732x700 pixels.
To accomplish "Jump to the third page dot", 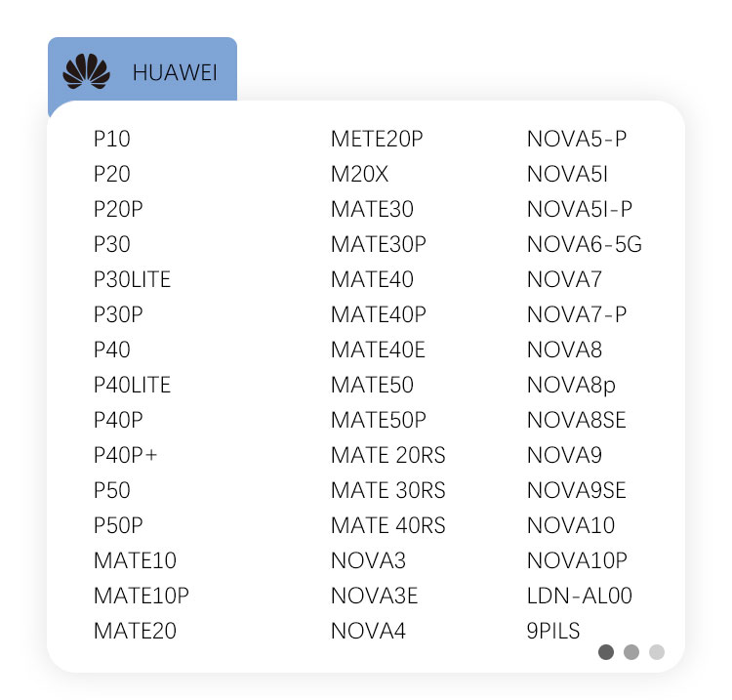I will tap(657, 652).
